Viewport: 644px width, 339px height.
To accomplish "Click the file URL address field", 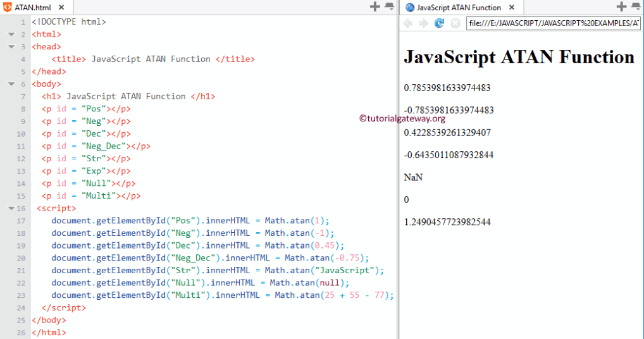I will [553, 23].
